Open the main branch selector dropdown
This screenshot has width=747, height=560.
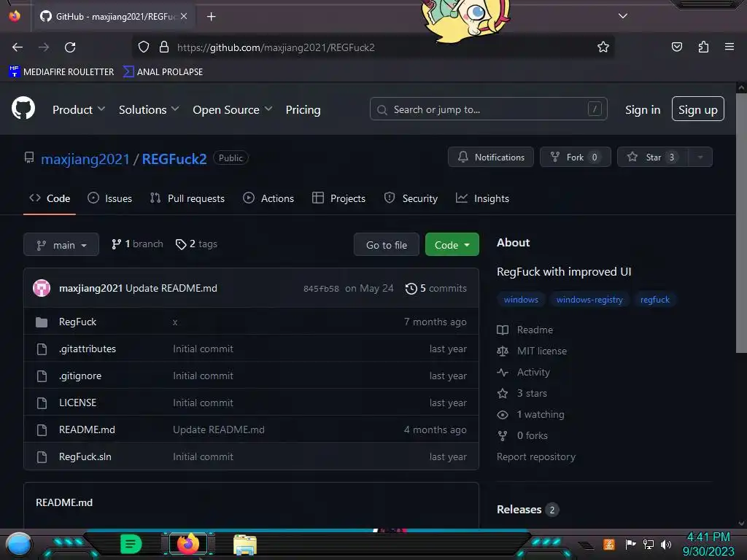point(61,245)
